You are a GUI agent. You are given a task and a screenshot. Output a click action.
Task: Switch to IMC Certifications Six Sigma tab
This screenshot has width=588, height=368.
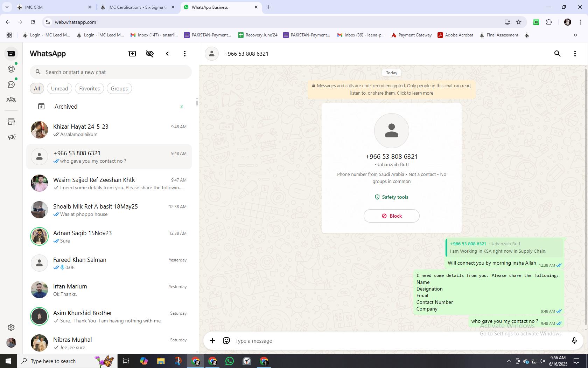click(x=138, y=7)
